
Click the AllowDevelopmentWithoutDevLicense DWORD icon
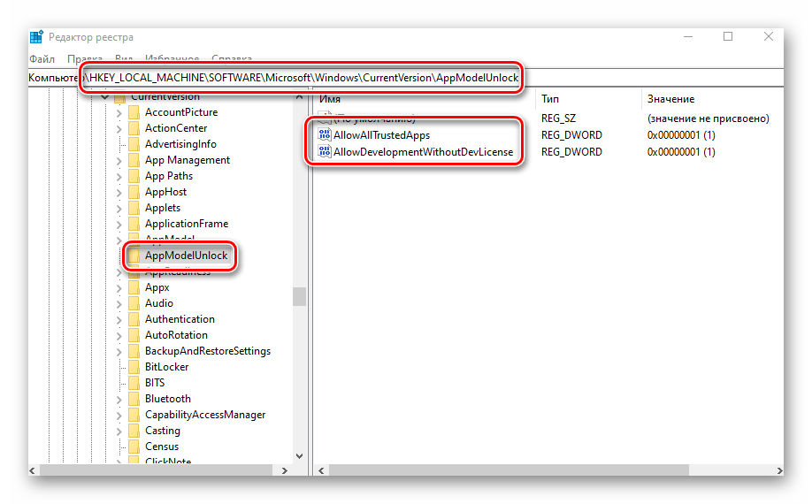[325, 152]
